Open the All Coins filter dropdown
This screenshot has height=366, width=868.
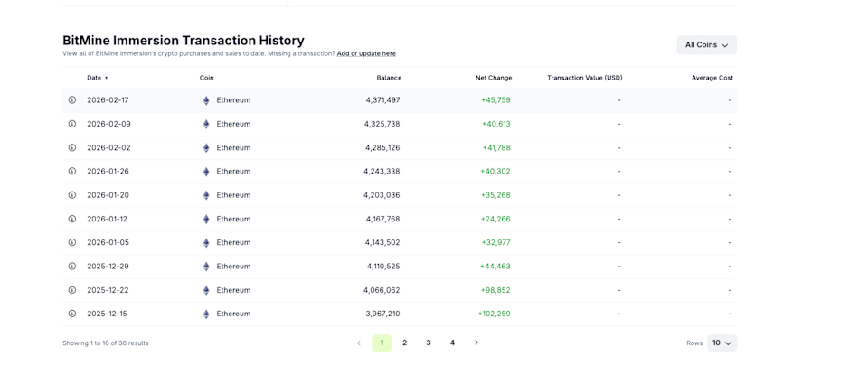[x=706, y=45]
